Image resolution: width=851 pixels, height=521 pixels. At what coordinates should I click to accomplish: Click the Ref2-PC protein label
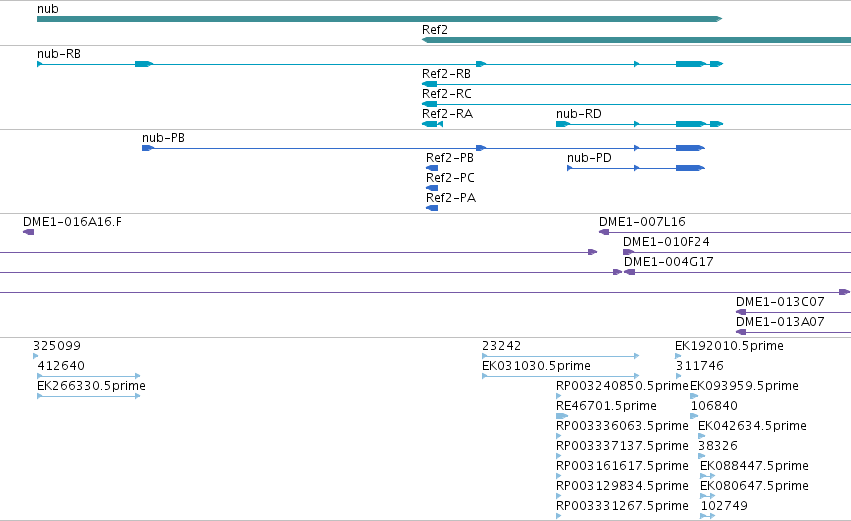tap(450, 178)
